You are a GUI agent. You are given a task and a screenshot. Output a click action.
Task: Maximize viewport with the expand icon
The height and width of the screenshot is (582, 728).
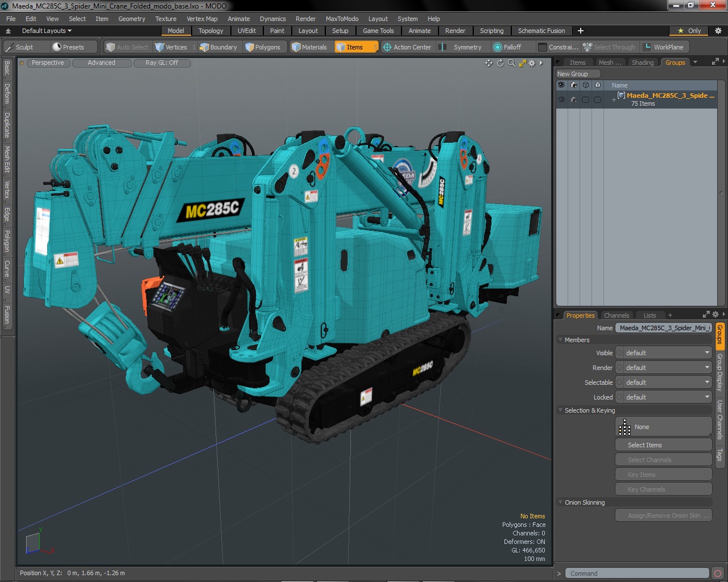click(522, 63)
